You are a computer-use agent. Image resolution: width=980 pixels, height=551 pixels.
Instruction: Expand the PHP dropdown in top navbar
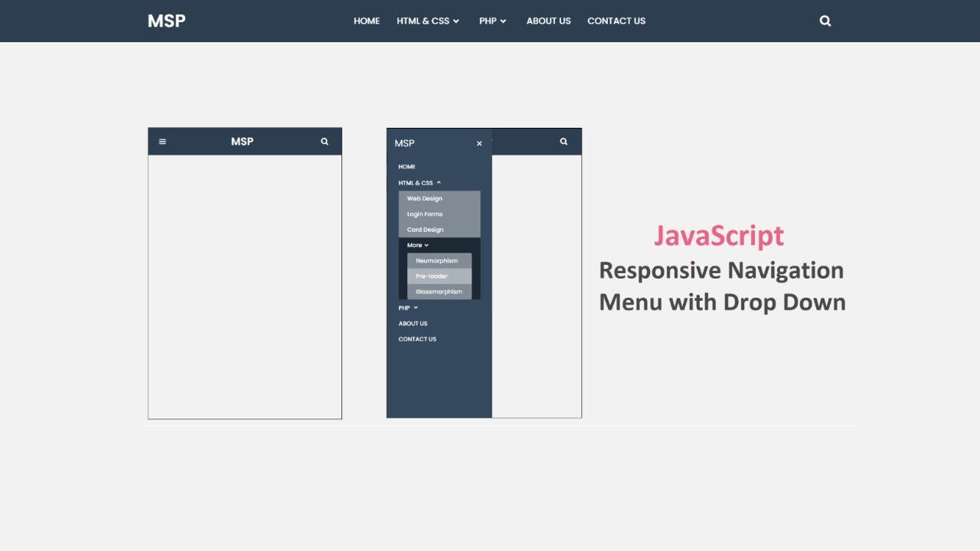tap(493, 21)
